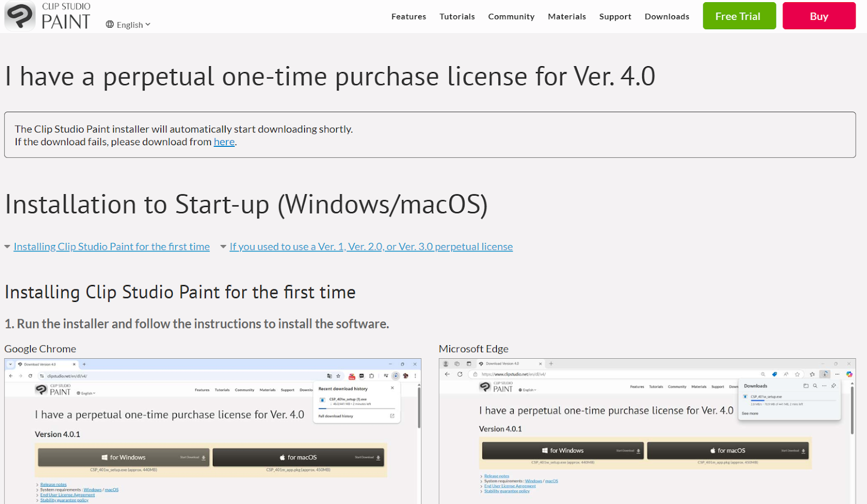Click the 'here' download link
This screenshot has height=504, width=867.
click(224, 142)
